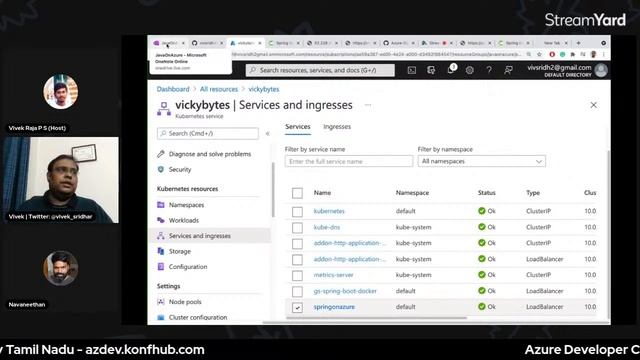The height and width of the screenshot is (360, 640).
Task: Switch to the New Tab browser tab
Action: point(553,43)
